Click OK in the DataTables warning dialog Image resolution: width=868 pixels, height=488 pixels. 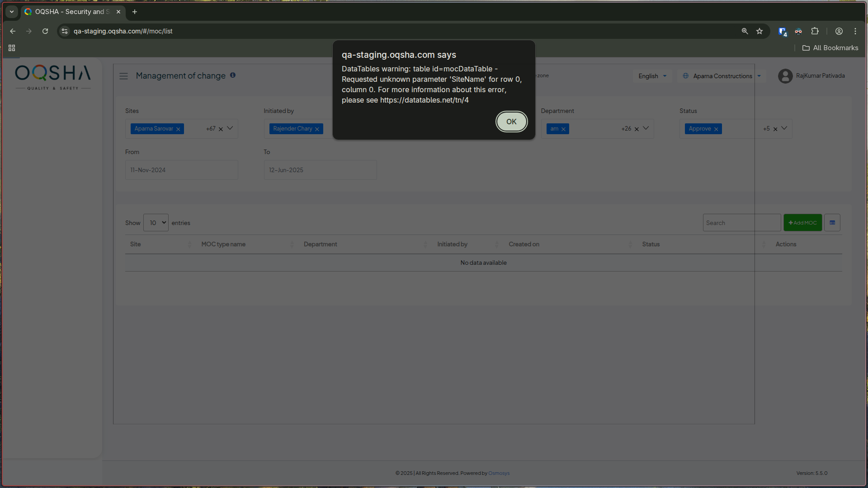coord(511,122)
